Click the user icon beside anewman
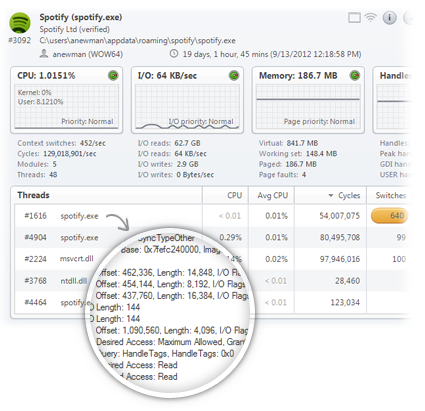This screenshot has width=425, height=411. click(x=44, y=54)
